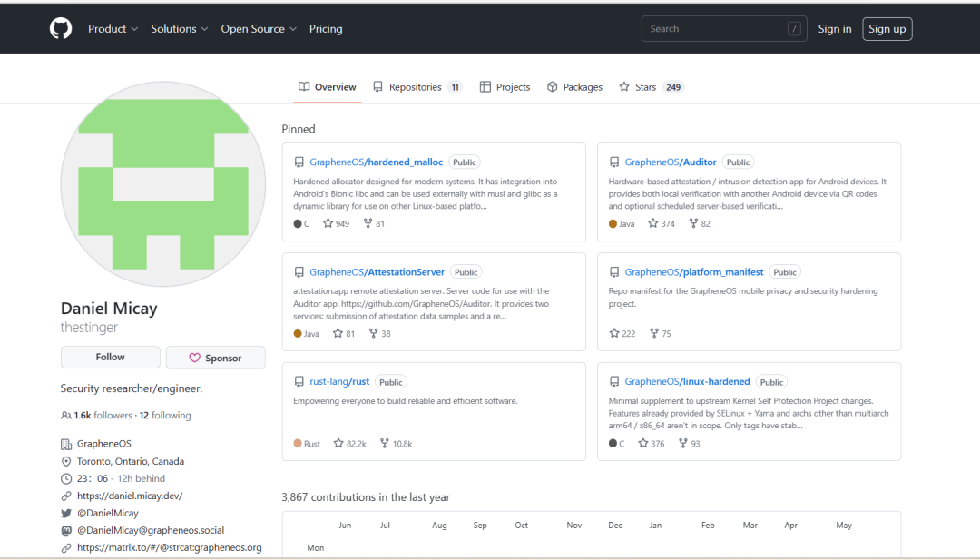Click the slash shortcut icon in search
980x560 pixels.
coord(794,29)
